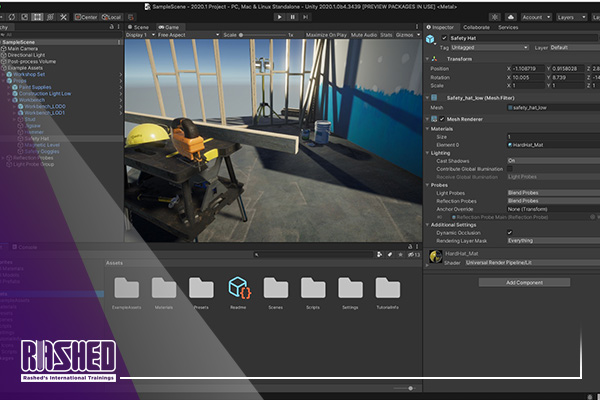Open the Display 1 dropdown
This screenshot has height=400, width=600.
click(x=140, y=35)
